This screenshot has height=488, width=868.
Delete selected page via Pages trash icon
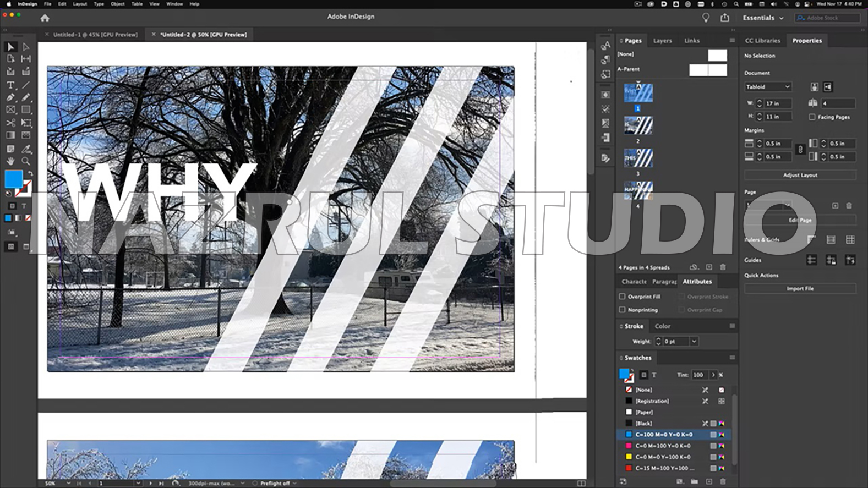(723, 267)
